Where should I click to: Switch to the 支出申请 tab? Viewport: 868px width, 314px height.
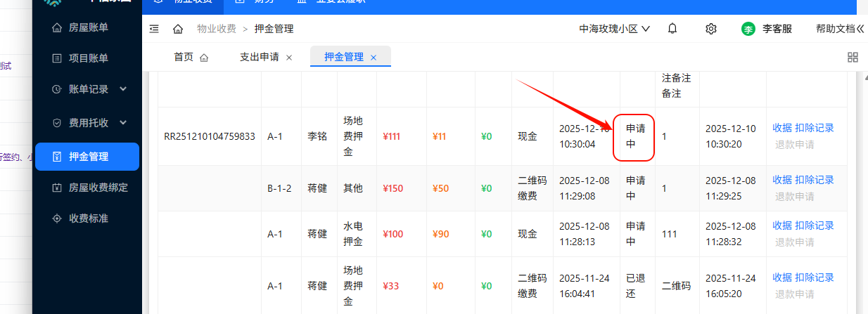pyautogui.click(x=259, y=58)
